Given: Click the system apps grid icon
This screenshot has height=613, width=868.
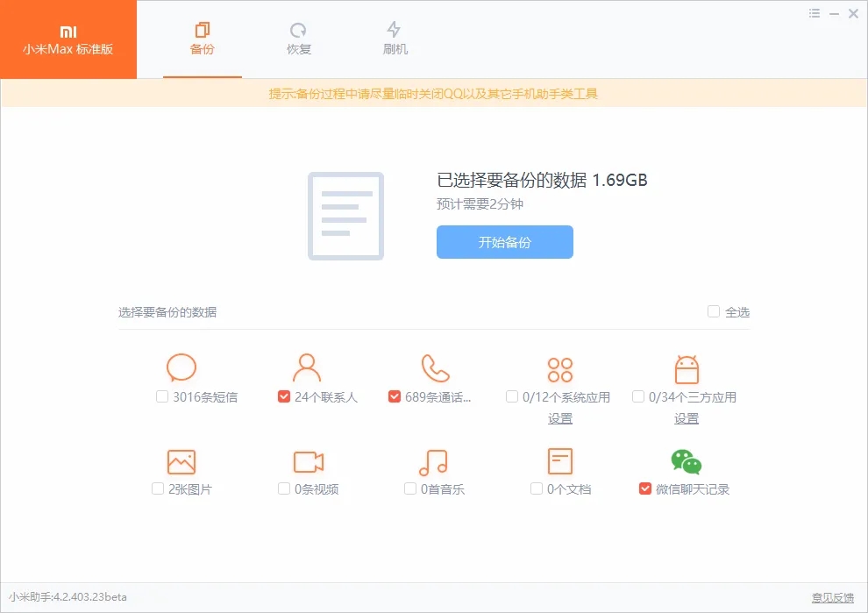Looking at the screenshot, I should (560, 367).
